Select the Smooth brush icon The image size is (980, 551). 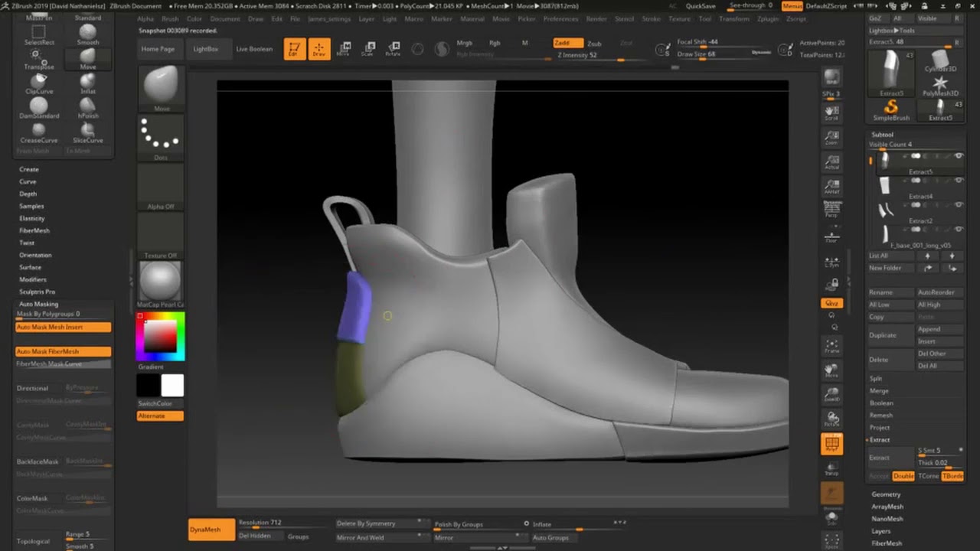click(88, 34)
